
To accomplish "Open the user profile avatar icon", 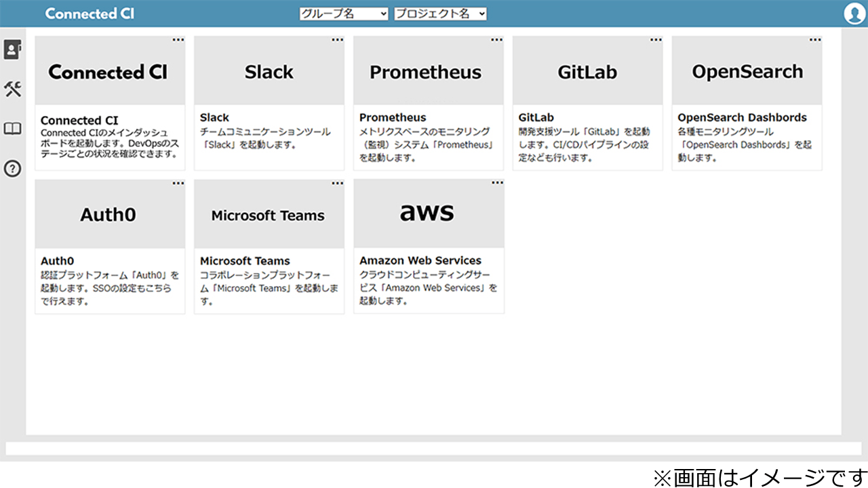I will (854, 14).
